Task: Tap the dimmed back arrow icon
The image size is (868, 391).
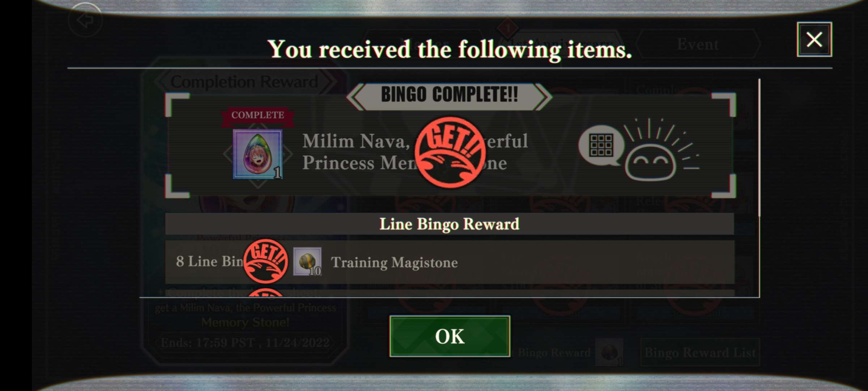Action: point(86,20)
